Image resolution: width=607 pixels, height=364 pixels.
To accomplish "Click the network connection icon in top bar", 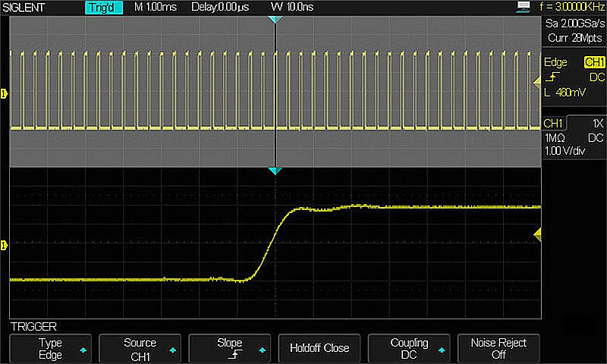I will (523, 7).
